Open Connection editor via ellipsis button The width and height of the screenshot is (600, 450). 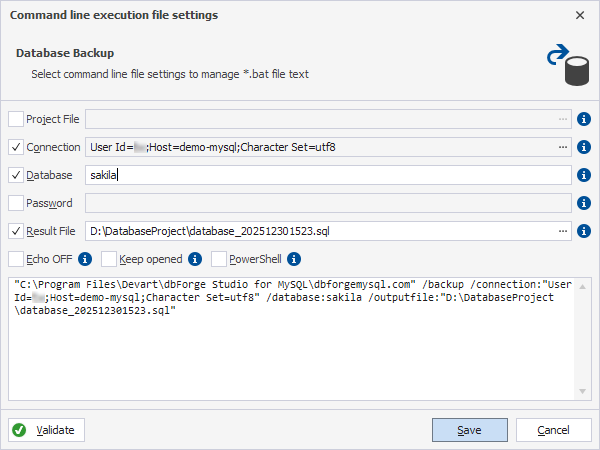pyautogui.click(x=562, y=147)
